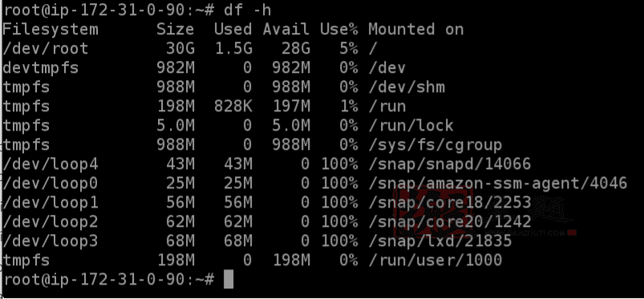Click the '/dev/loop2' device name

click(50, 222)
